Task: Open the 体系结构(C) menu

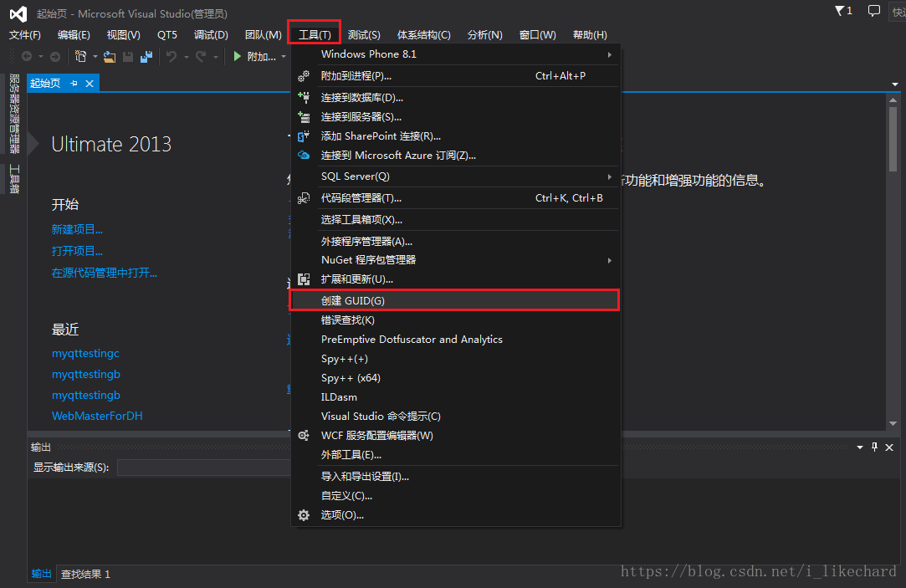Action: click(x=423, y=34)
